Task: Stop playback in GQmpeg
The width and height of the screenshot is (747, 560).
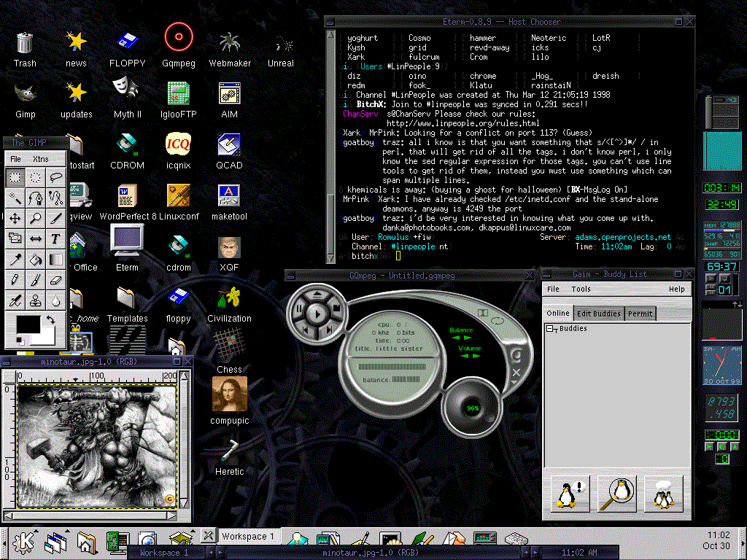Action: (x=336, y=308)
